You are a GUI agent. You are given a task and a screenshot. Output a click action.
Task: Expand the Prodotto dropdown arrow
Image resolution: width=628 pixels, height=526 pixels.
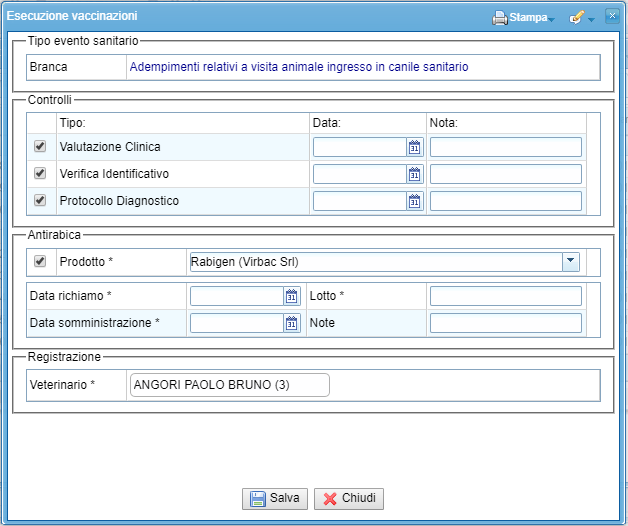571,262
